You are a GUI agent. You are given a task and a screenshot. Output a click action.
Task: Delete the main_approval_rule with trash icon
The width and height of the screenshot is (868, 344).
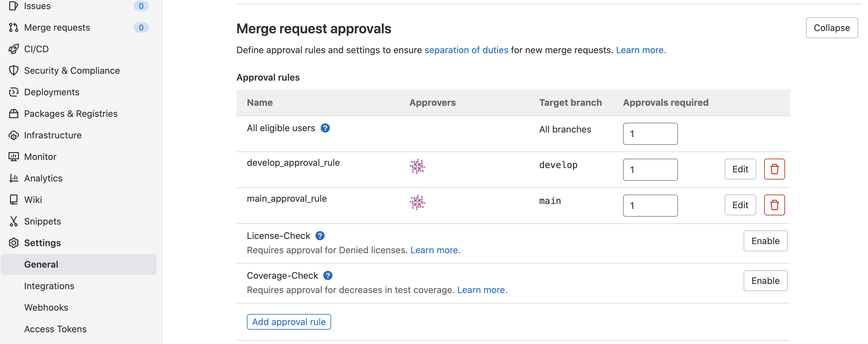tap(774, 205)
